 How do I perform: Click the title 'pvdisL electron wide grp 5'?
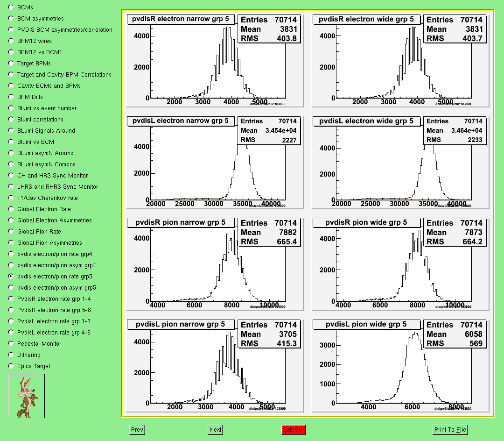pos(366,121)
